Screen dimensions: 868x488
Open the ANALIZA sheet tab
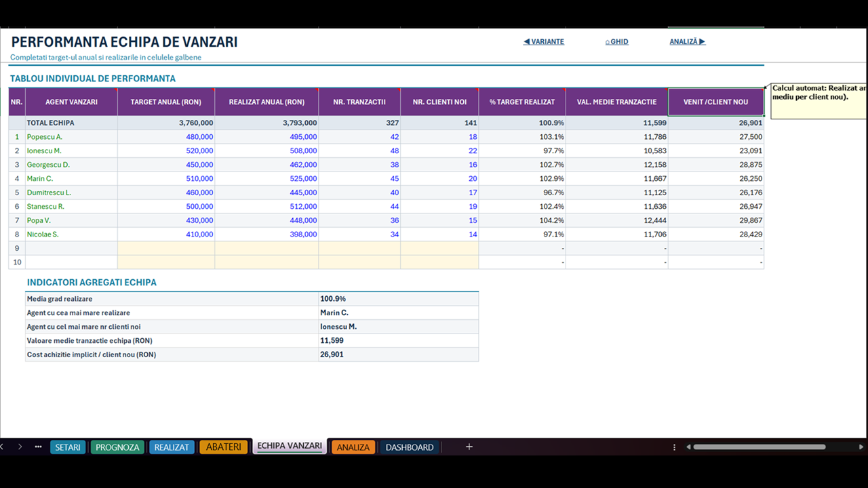pyautogui.click(x=353, y=447)
